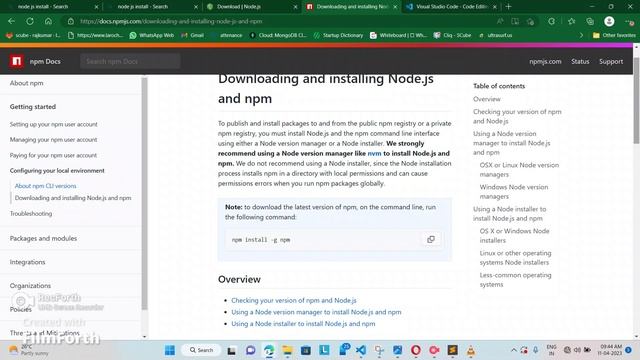
Task: Open the chat app in the taskbar
Action: point(250,350)
